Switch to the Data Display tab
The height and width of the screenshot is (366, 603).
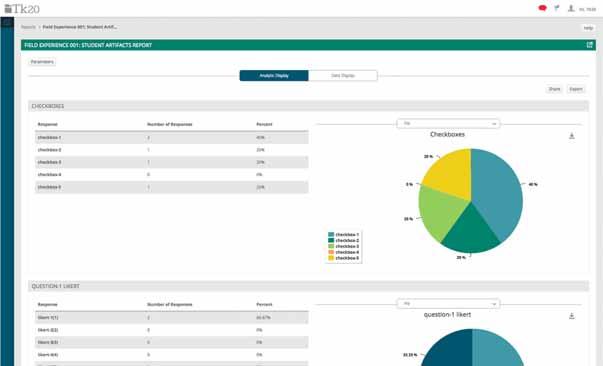click(343, 76)
